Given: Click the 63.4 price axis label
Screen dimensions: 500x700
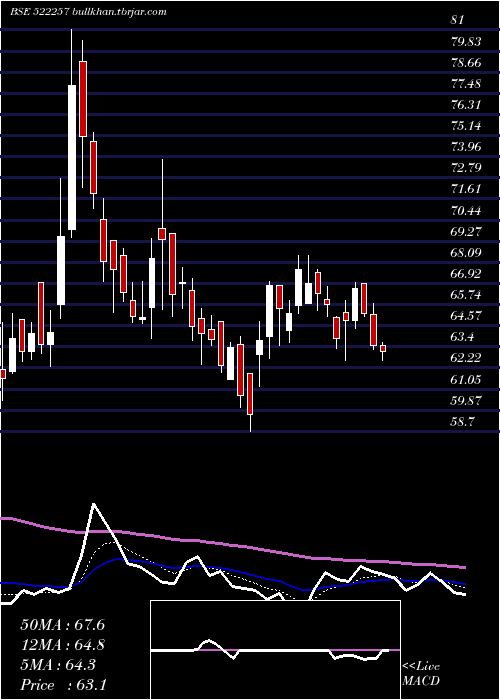Looking at the screenshot, I should tap(462, 336).
